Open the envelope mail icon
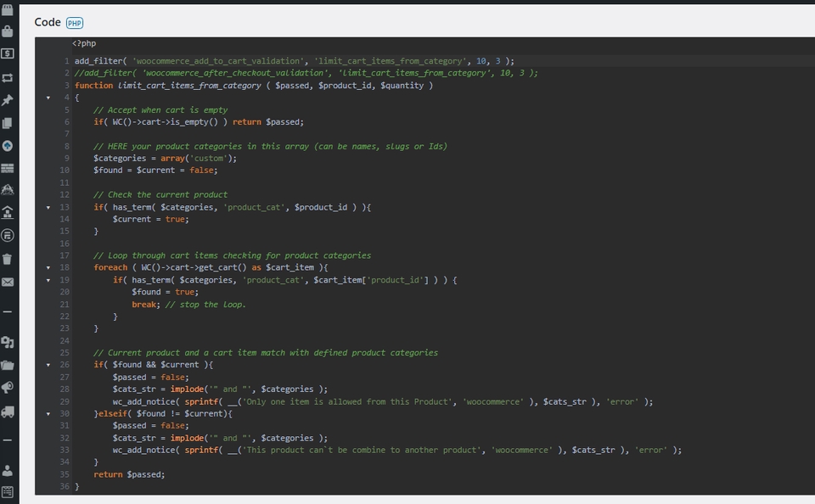 pos(8,283)
